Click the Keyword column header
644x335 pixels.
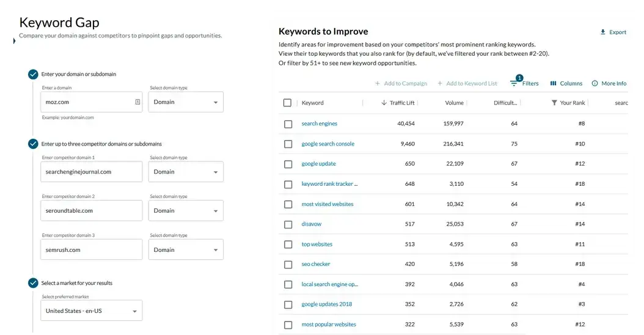click(x=313, y=103)
